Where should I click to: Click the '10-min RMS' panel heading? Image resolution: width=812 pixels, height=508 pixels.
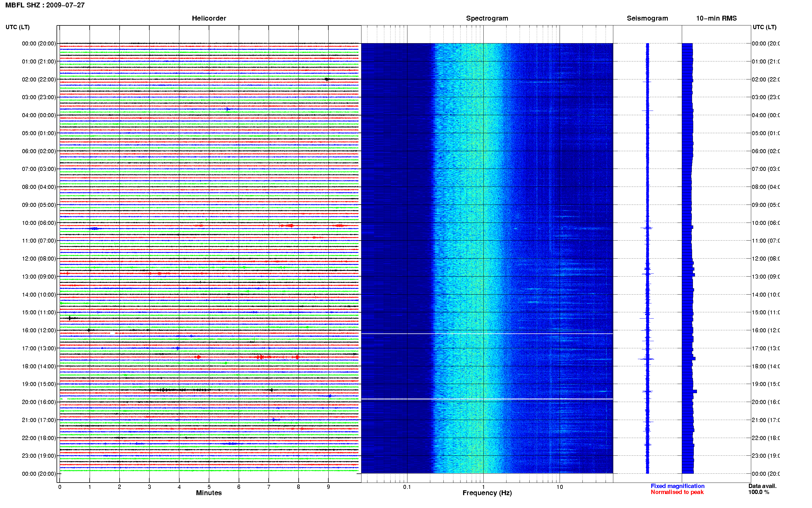click(716, 18)
